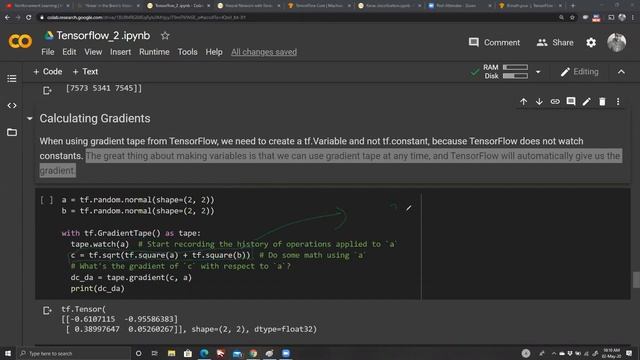
Task: Open the Tools menu
Action: coord(187,52)
